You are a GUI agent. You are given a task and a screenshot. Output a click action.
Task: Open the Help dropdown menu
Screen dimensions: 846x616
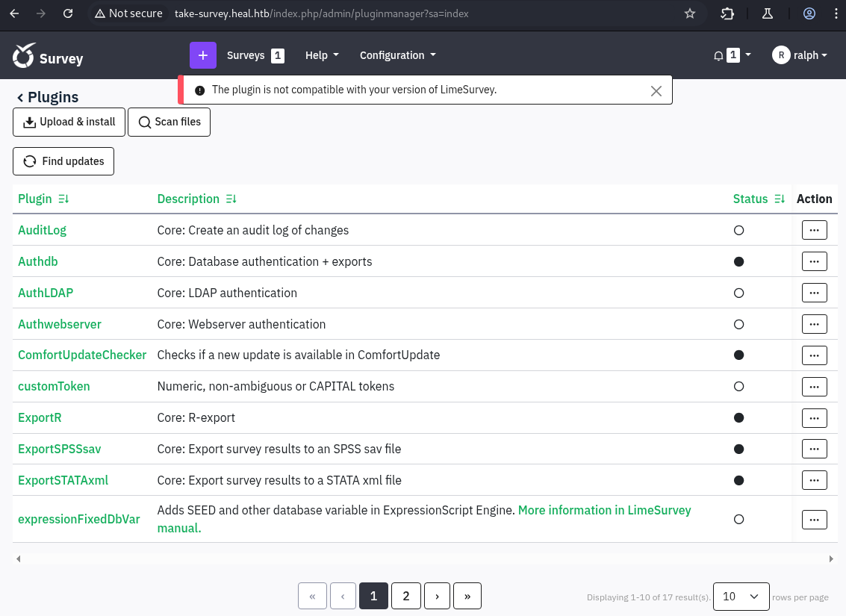click(x=322, y=55)
